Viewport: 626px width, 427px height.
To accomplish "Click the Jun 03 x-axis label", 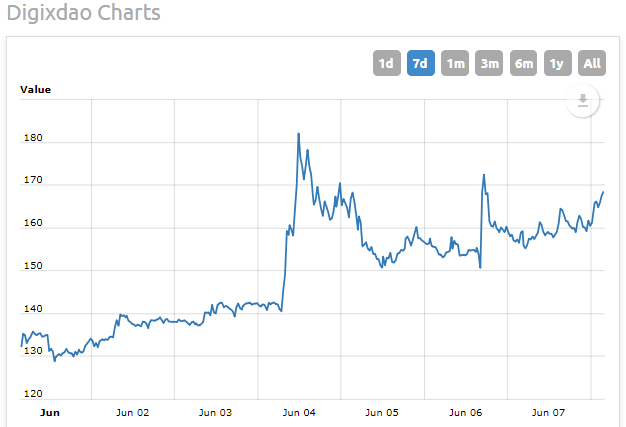I will [x=215, y=413].
